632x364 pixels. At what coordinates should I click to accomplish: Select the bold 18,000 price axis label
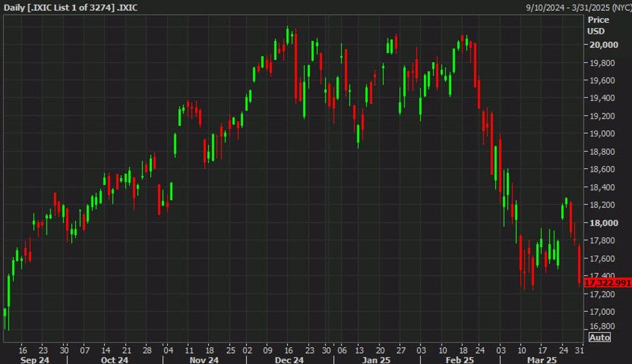(602, 223)
